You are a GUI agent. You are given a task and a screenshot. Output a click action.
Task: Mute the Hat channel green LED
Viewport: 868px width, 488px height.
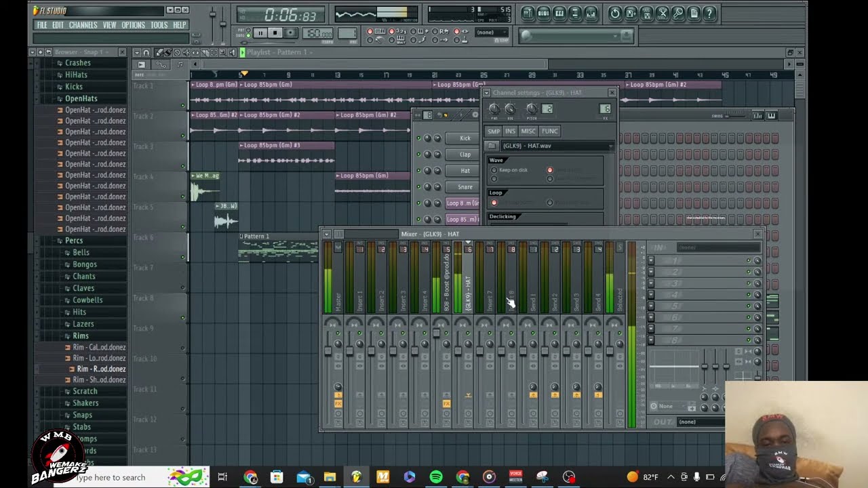[418, 171]
